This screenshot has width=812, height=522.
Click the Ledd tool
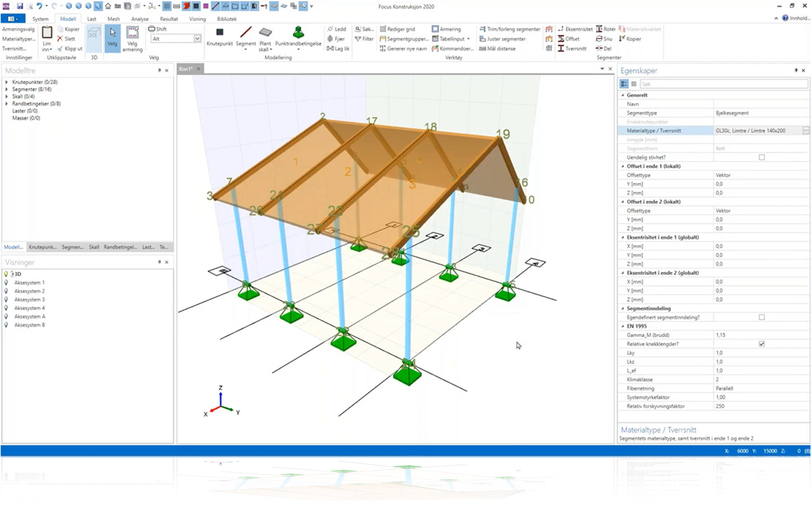(337, 29)
